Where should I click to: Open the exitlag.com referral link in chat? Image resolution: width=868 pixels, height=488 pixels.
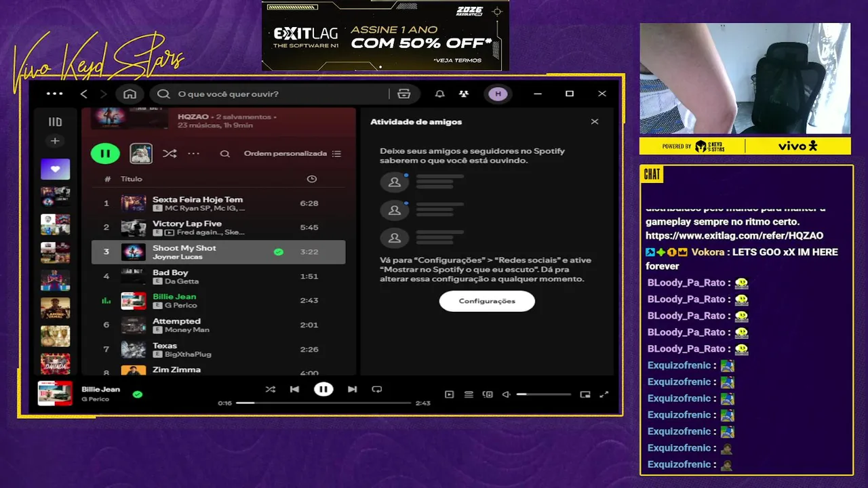[x=734, y=236]
